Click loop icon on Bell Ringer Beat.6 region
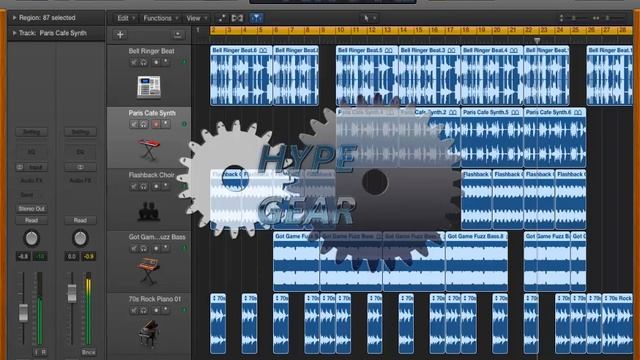 click(x=263, y=50)
